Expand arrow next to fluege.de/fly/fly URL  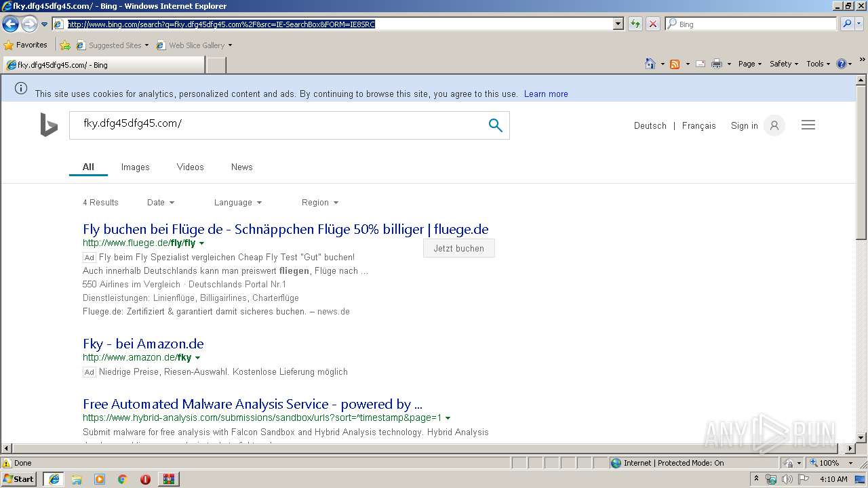point(201,243)
